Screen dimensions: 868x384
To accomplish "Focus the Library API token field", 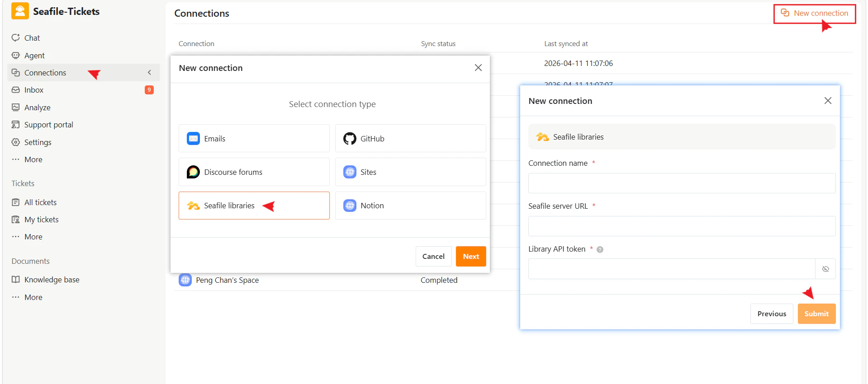I will (672, 269).
